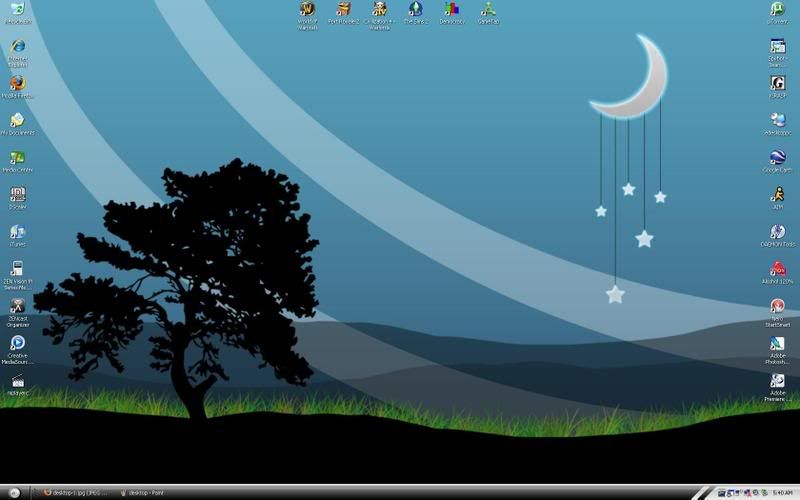Open Civilization IV Warlords shortcut

click(x=379, y=10)
